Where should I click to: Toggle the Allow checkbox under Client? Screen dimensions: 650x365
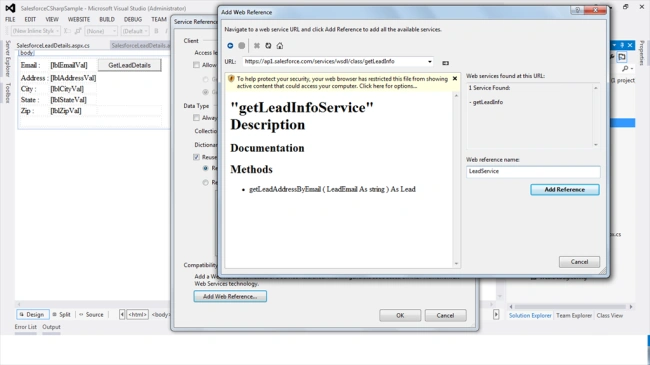(196, 65)
